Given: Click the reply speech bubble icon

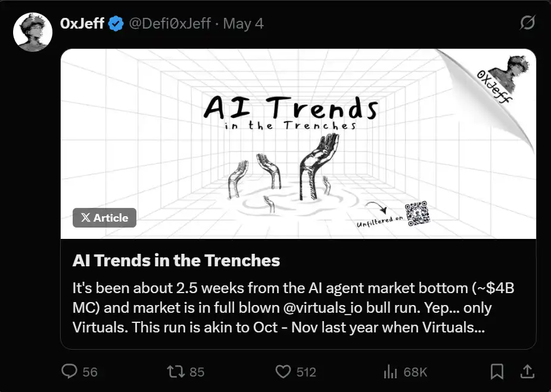Looking at the screenshot, I should coord(70,372).
